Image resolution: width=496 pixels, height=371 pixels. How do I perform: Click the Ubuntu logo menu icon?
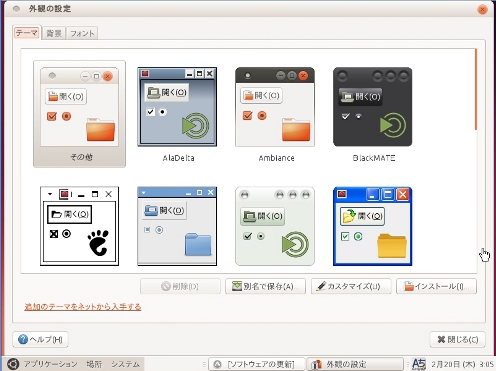click(x=13, y=364)
